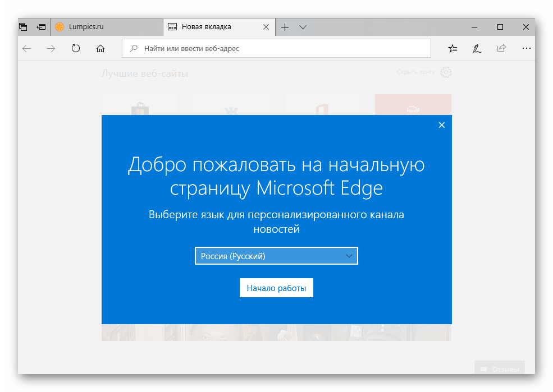Click the Скрыть ленту link

[416, 72]
